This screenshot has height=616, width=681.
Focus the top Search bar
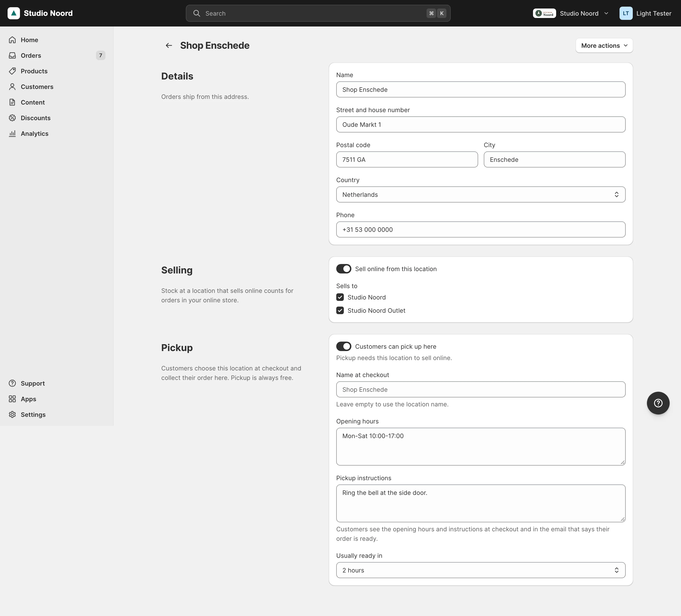tap(318, 13)
